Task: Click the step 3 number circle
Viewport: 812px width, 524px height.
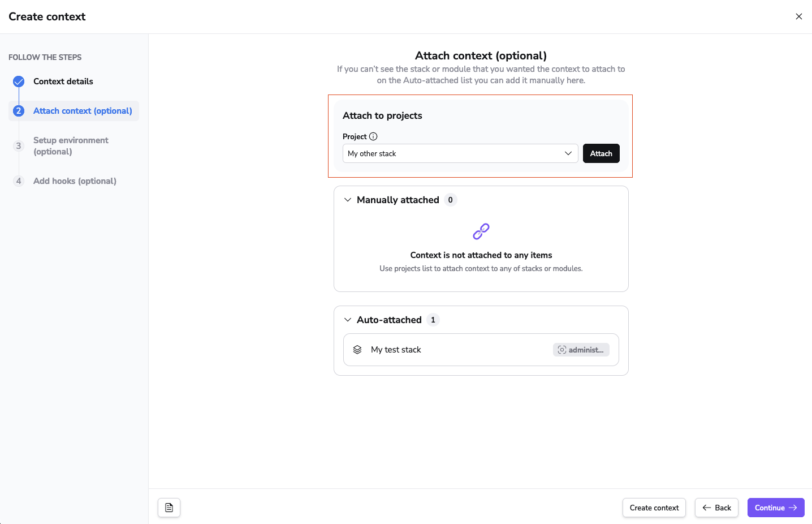Action: click(19, 146)
